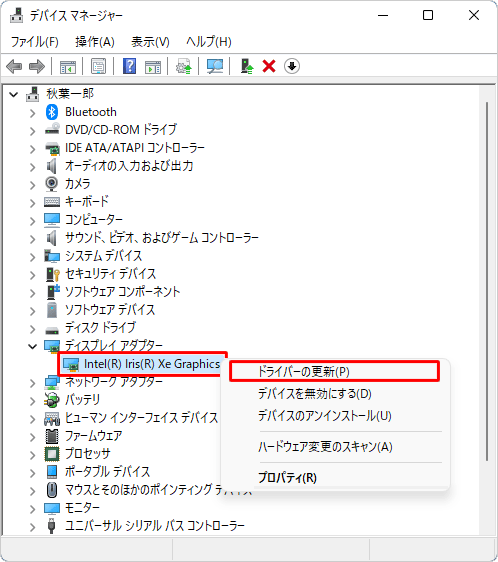
Task: Expand the Bluetooth category
Action: 33,113
